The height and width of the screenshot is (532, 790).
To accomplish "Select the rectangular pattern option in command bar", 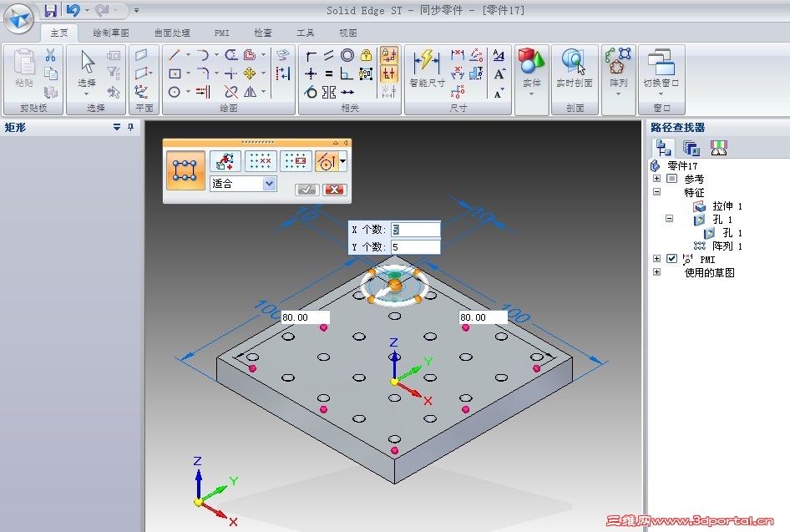I will [185, 170].
